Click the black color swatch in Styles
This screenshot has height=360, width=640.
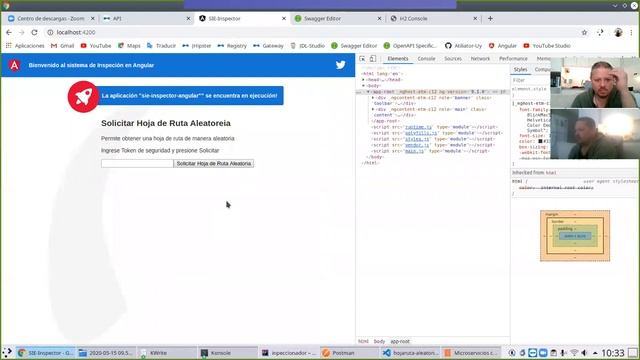click(540, 141)
